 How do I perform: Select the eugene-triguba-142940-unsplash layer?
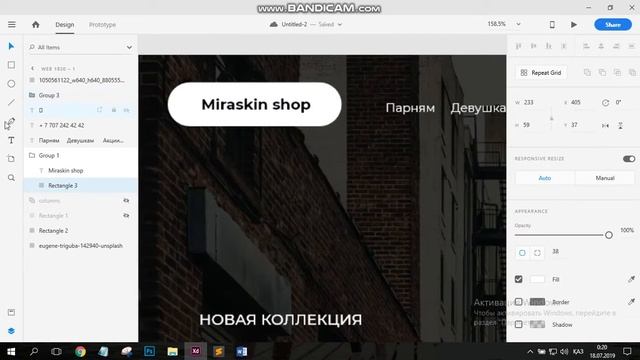81,246
